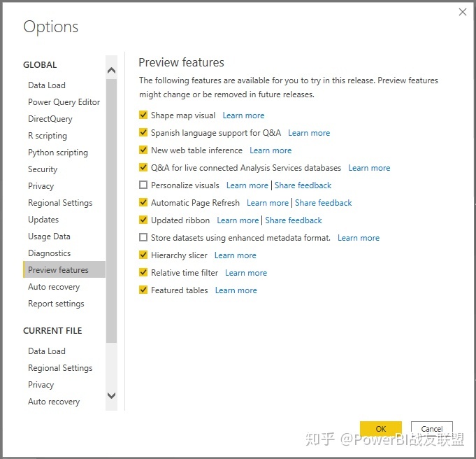Open Current File Privacy settings
The width and height of the screenshot is (476, 459).
[x=41, y=385]
